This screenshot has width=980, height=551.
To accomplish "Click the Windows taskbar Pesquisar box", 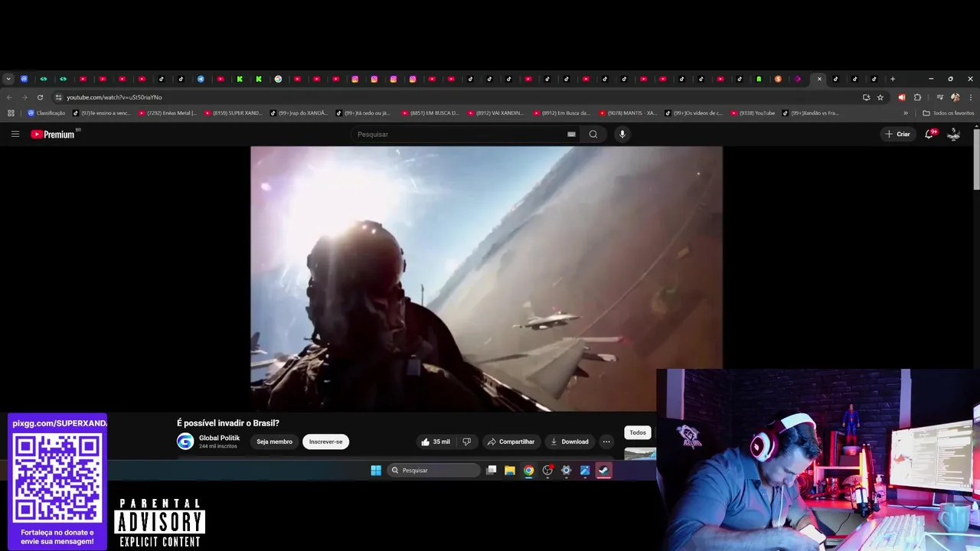I will pyautogui.click(x=433, y=471).
